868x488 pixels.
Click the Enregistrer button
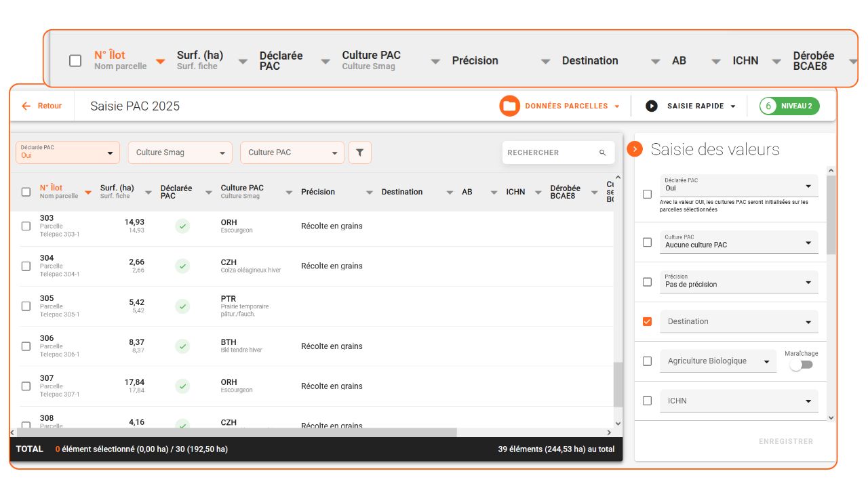click(x=786, y=441)
